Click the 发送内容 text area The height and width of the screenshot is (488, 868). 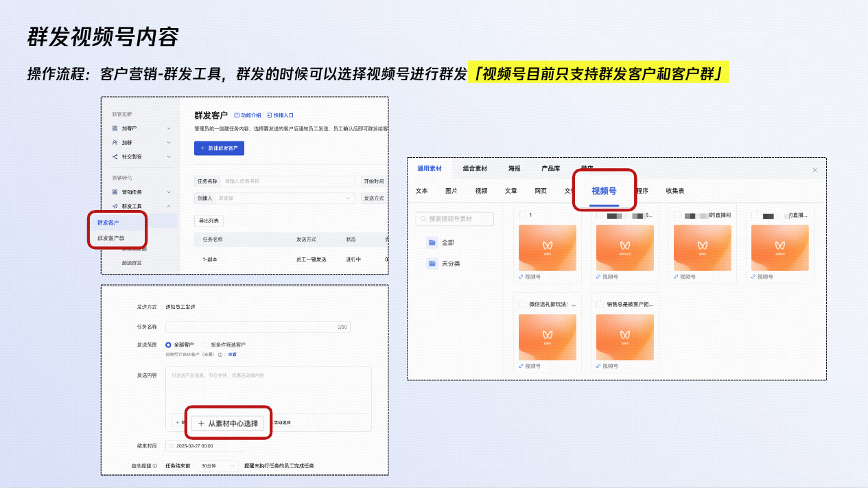[x=268, y=390]
